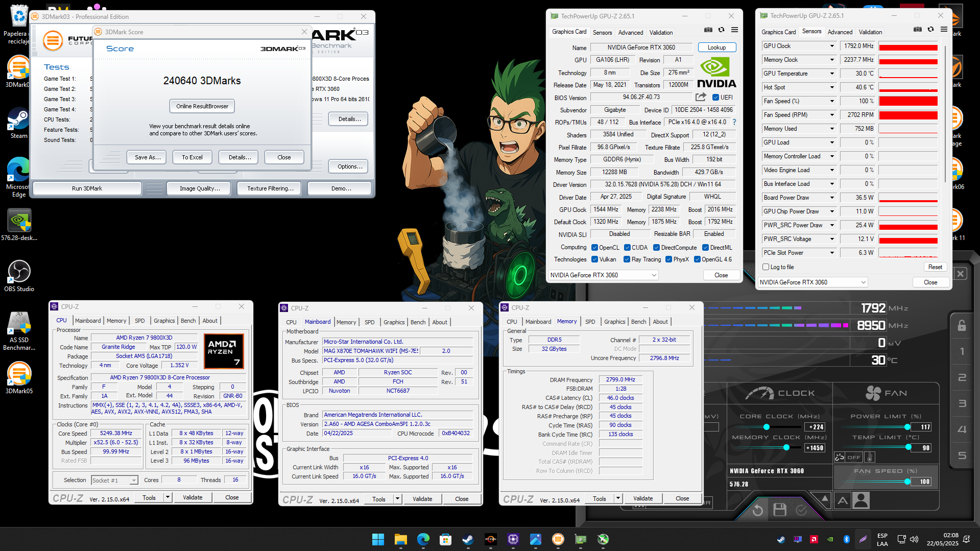
Task: Open the hamburger menu in GPU-Z Sensors window
Action: [944, 30]
